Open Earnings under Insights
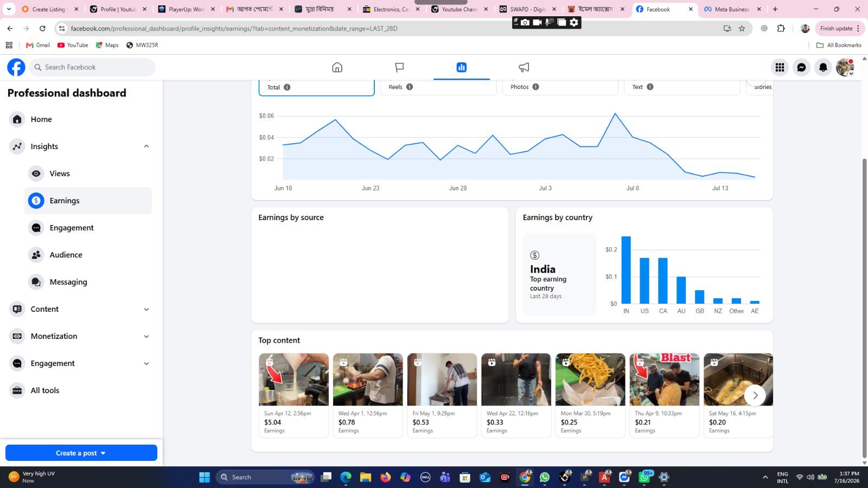868x488 pixels. 88,201
